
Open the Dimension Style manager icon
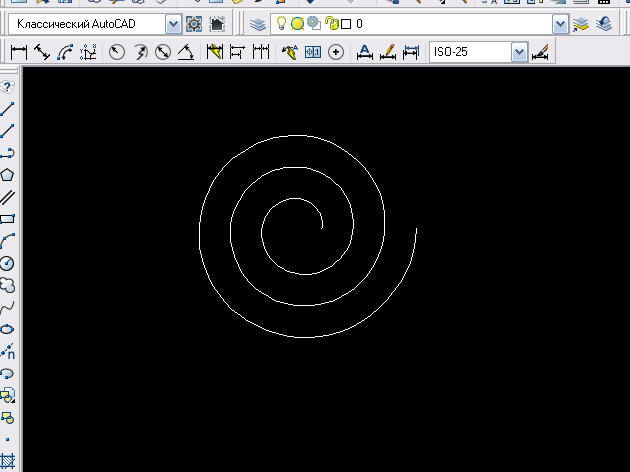tap(541, 52)
